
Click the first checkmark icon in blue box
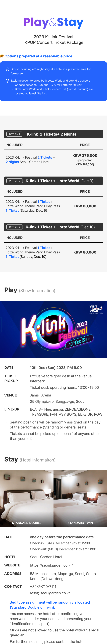(8, 69)
